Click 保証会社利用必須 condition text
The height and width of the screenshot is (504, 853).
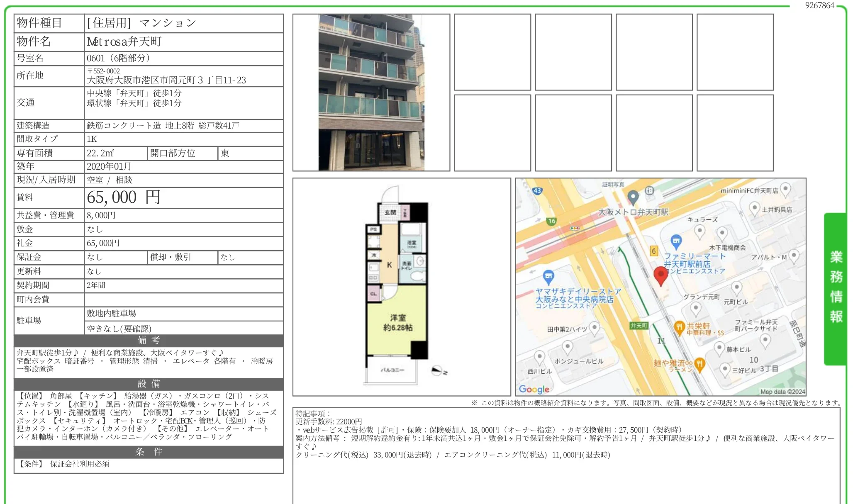click(x=80, y=464)
